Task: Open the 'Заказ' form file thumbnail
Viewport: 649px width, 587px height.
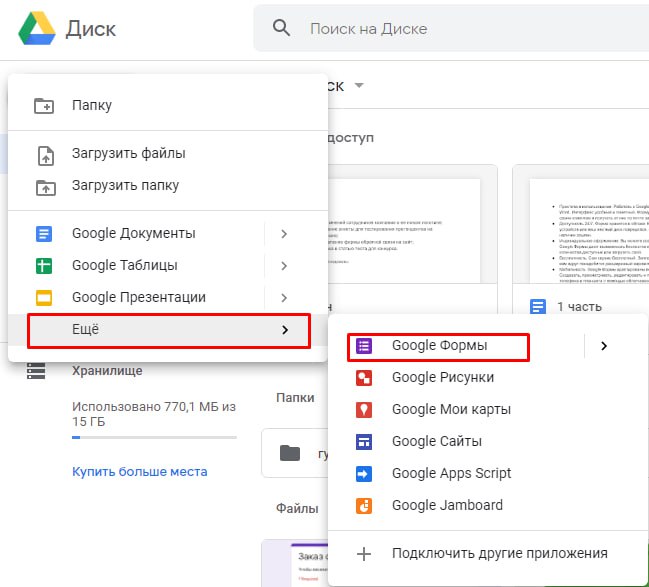Action: coord(295,563)
